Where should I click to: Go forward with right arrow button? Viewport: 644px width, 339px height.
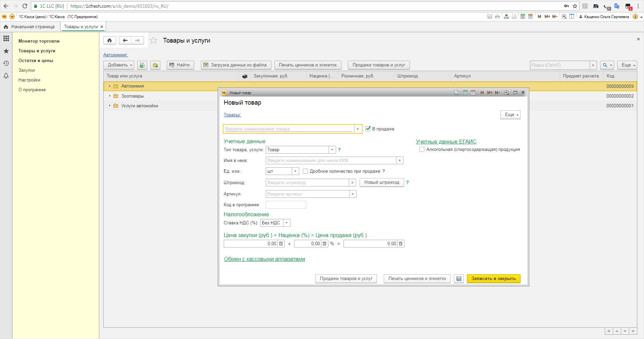pyautogui.click(x=138, y=41)
